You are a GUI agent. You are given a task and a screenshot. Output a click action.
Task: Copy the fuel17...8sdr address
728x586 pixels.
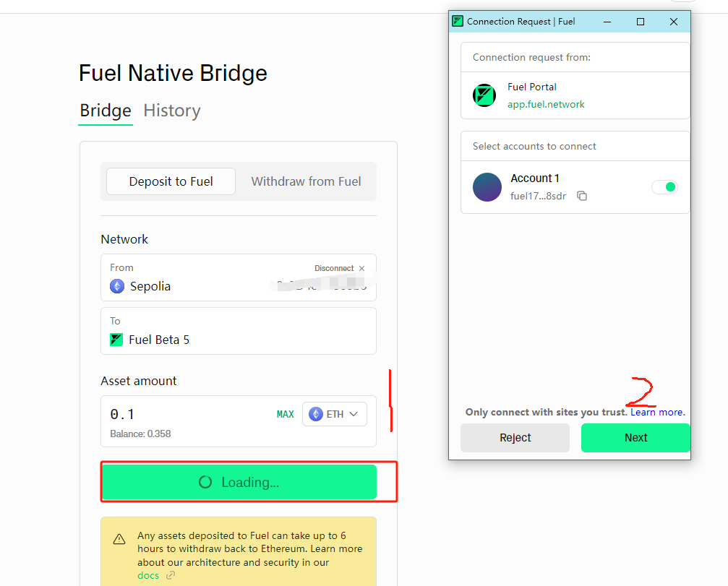582,196
